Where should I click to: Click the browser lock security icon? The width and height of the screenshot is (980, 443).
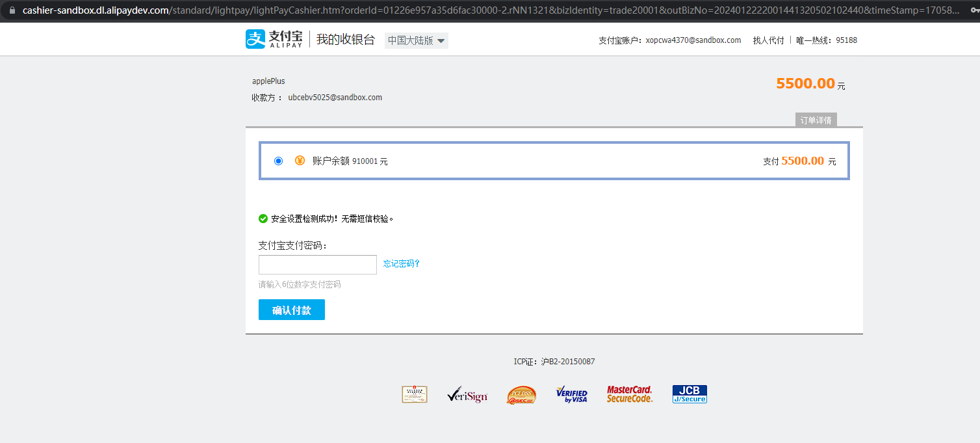(11, 10)
